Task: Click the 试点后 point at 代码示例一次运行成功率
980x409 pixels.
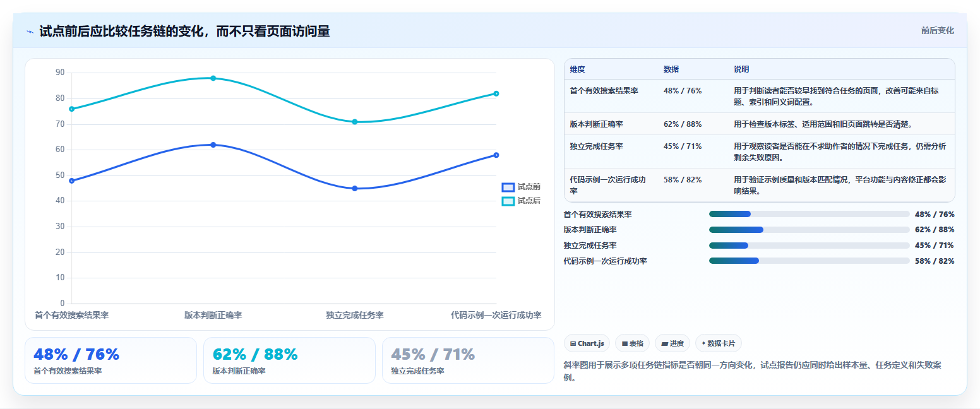Action: coord(496,93)
